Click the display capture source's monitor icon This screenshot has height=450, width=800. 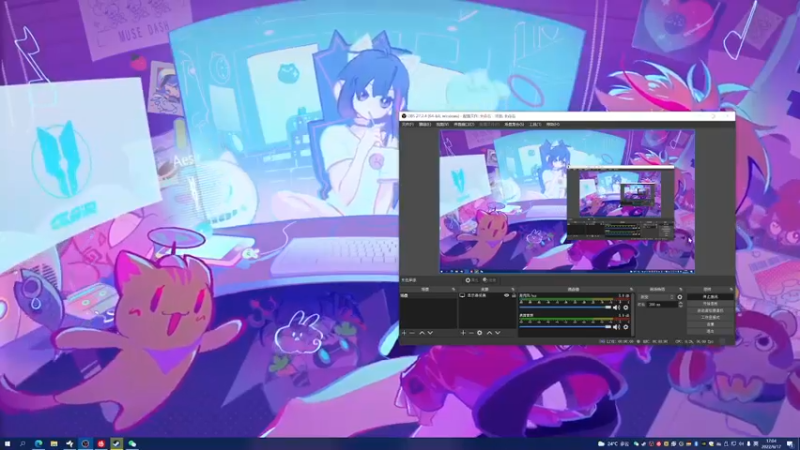[x=462, y=295]
